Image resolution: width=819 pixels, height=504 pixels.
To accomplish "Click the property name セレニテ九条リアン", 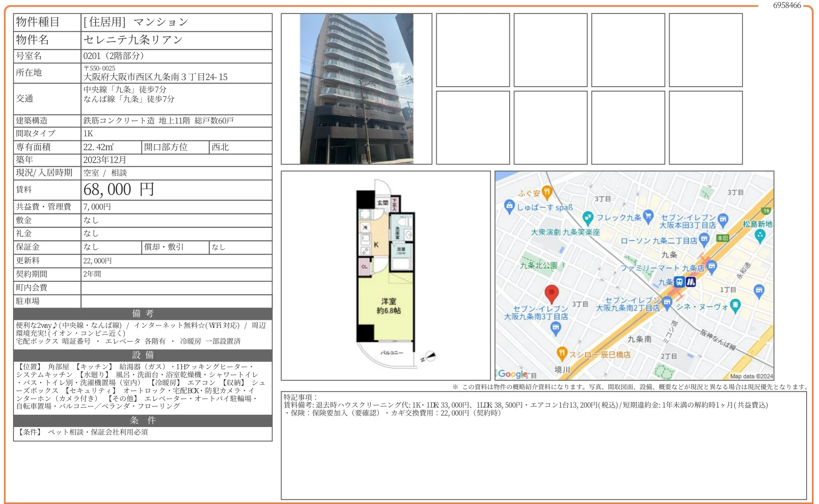I will (133, 40).
